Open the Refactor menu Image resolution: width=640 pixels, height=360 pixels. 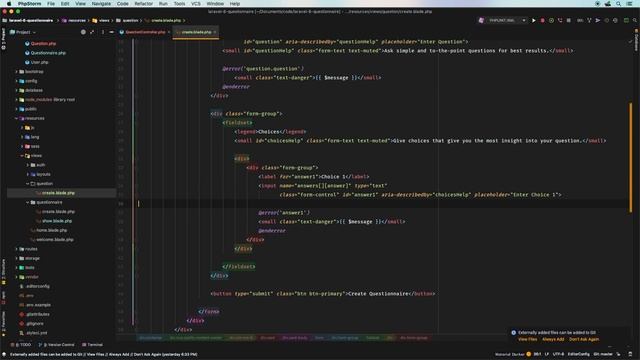pyautogui.click(x=144, y=4)
